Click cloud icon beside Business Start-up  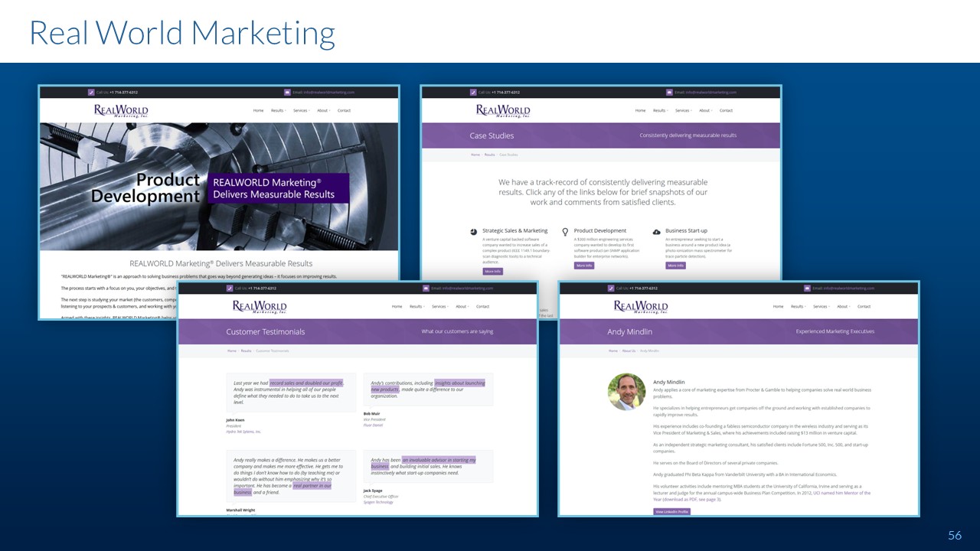[x=657, y=231]
